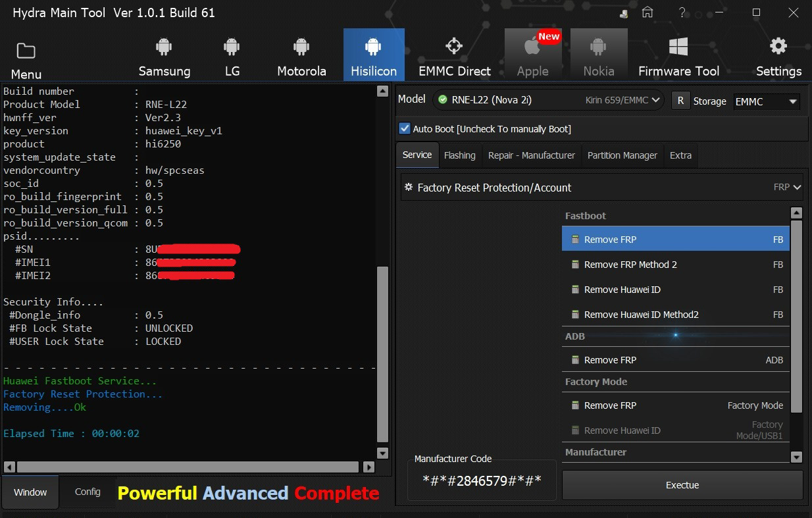
Task: Click Factory Mode section header
Action: point(596,382)
